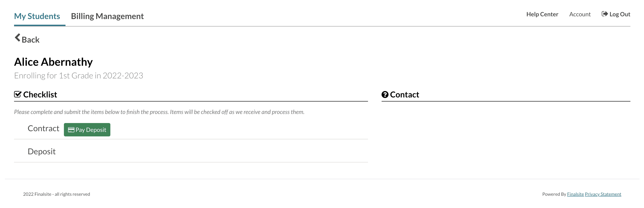Click the Contact section heading
Viewport: 644px width, 208px height.
404,95
